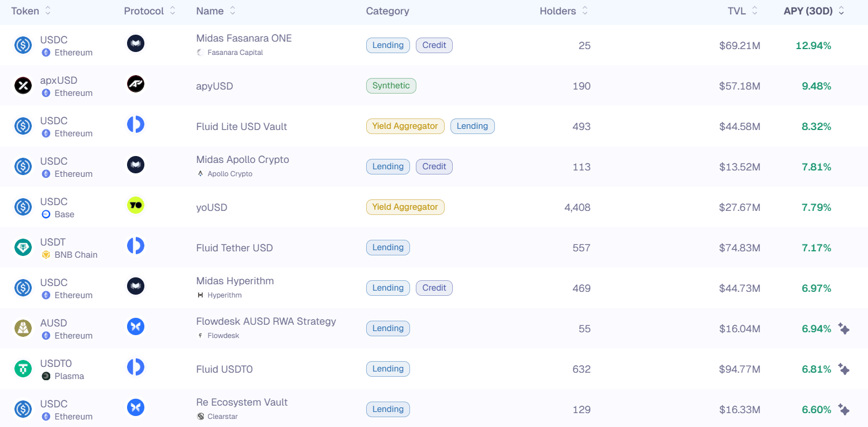Click Yield Aggregator tag in Fluid Lite row

405,127
